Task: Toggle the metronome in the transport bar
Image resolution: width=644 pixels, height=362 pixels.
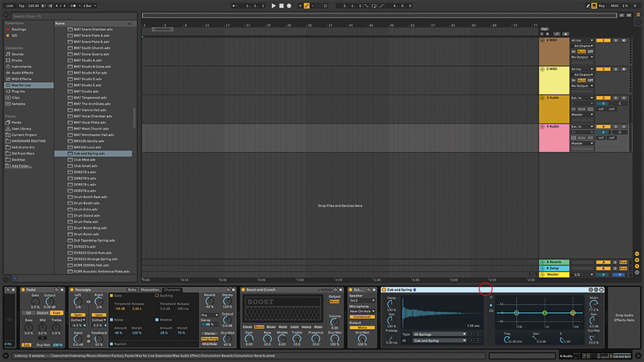Action: [74, 6]
